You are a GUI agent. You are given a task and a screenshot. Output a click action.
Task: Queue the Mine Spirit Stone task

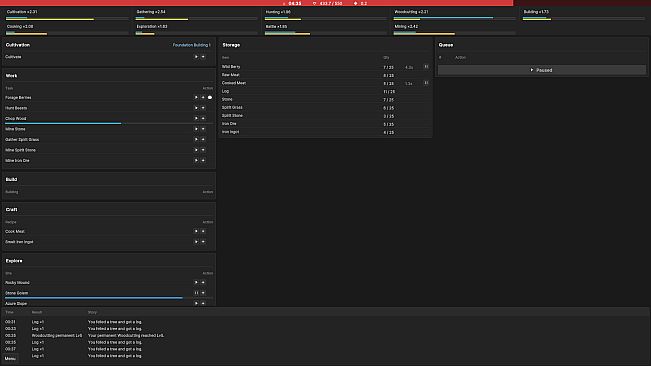[203, 150]
